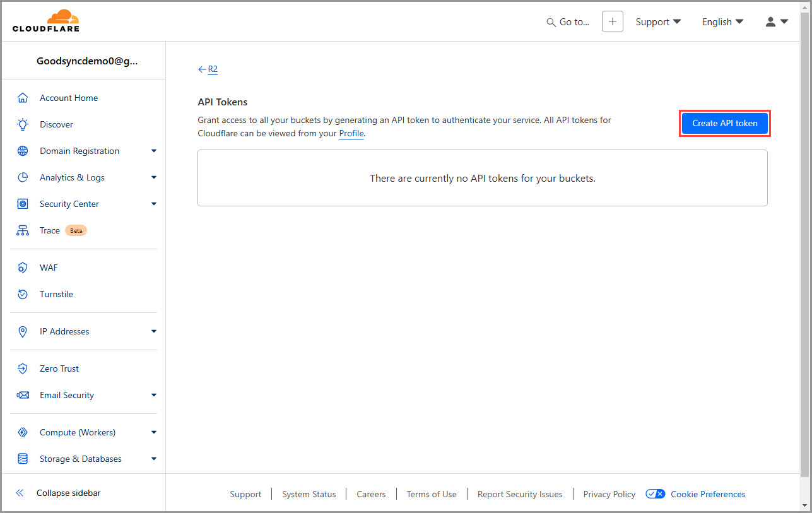Select Turnstile in the sidebar
This screenshot has height=513, width=812.
[x=56, y=294]
